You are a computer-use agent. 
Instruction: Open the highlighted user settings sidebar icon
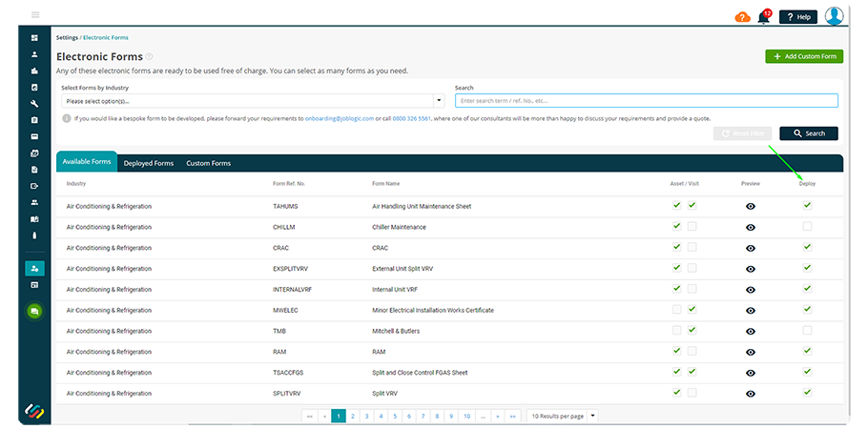point(34,269)
